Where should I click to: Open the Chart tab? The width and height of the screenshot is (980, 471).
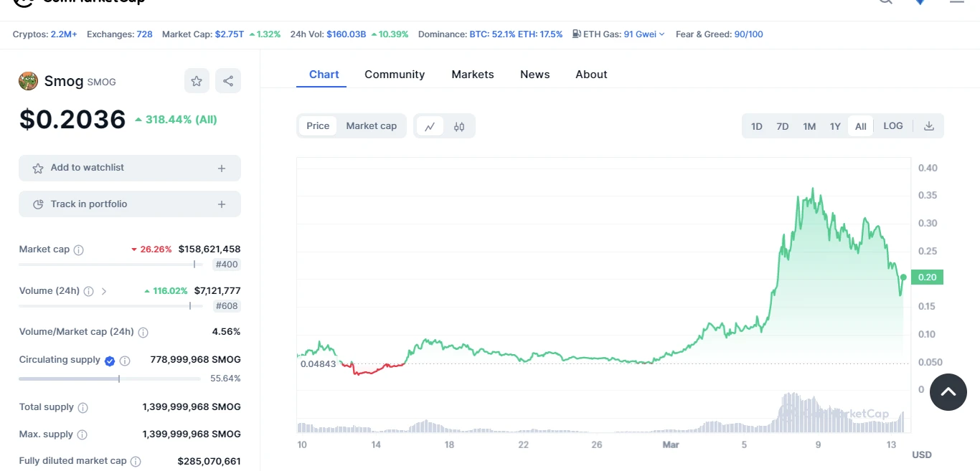pos(324,75)
